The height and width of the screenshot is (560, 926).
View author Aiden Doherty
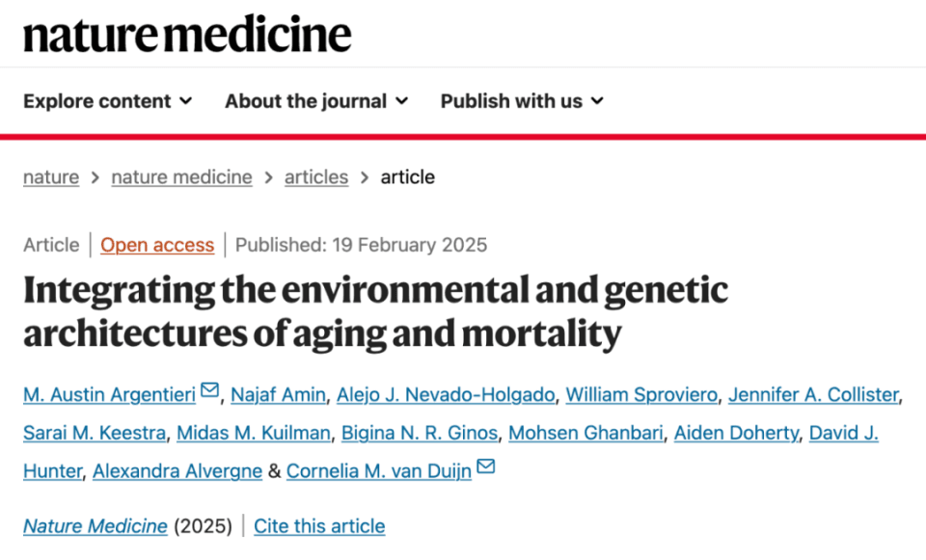coord(736,433)
